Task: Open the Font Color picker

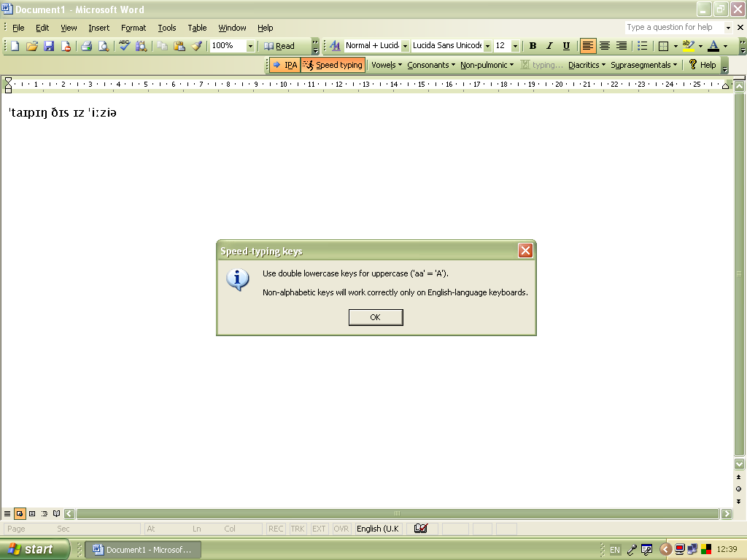Action: (711, 45)
